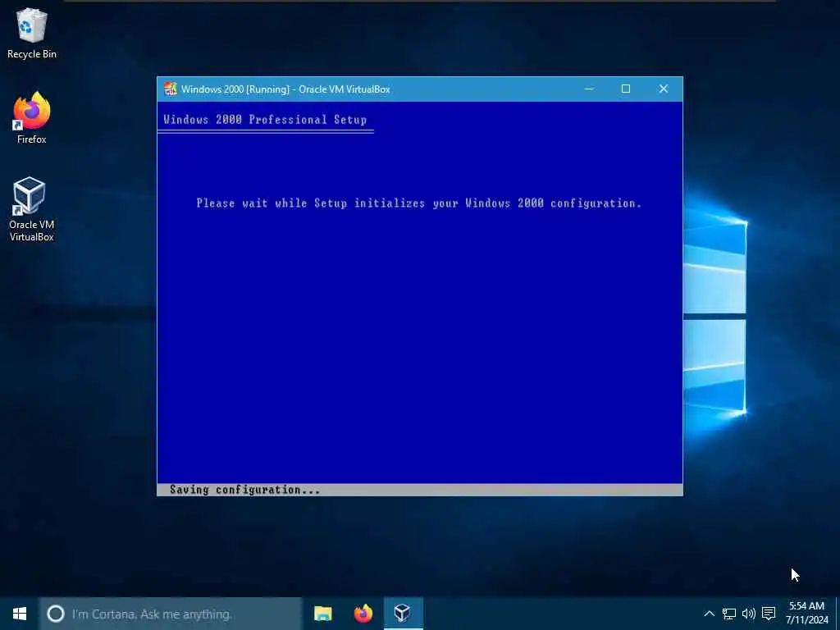Open the Action Center notifications icon

point(769,614)
